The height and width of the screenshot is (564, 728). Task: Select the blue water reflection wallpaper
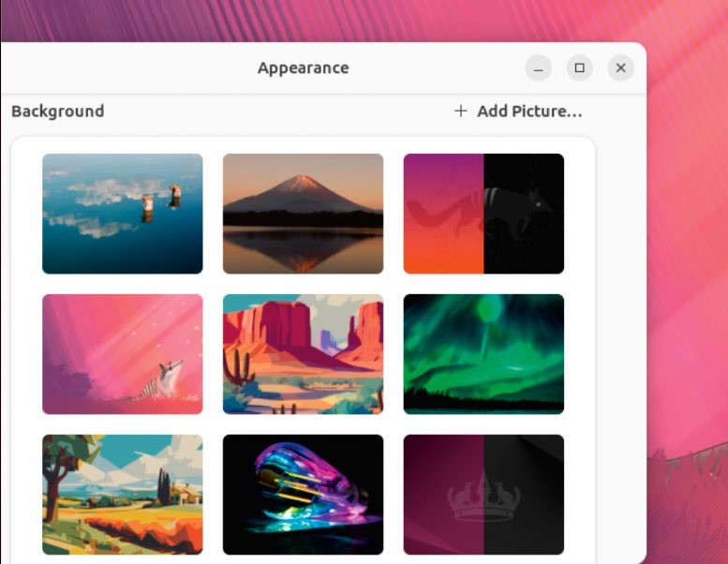pyautogui.click(x=123, y=214)
